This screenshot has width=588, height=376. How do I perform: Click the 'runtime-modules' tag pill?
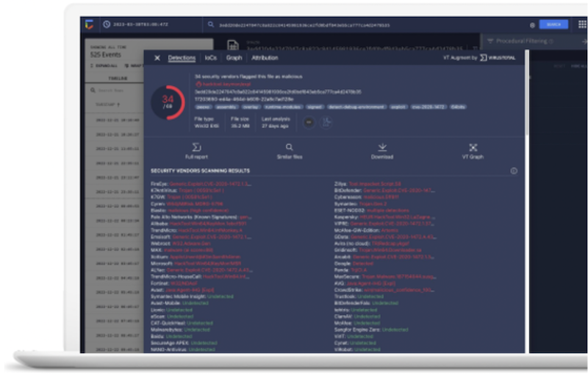[283, 107]
